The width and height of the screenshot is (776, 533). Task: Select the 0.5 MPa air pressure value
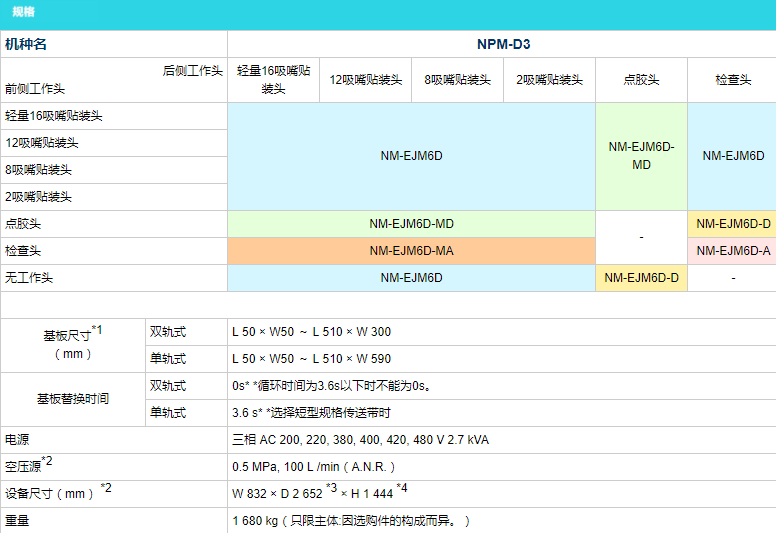point(313,467)
